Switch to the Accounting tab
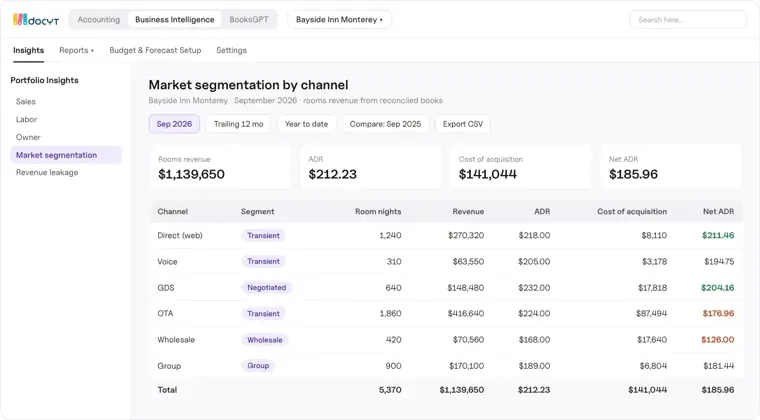Screen dimensions: 760x420 pyautogui.click(x=99, y=20)
